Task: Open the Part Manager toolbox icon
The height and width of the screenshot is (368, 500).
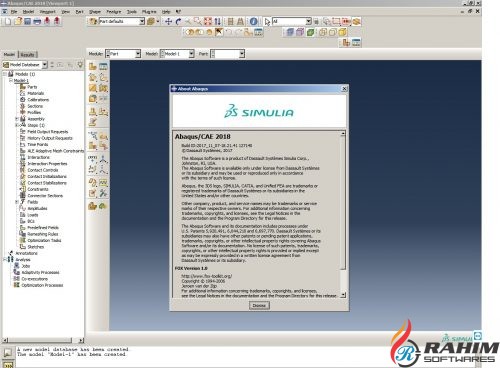Action: point(103,66)
